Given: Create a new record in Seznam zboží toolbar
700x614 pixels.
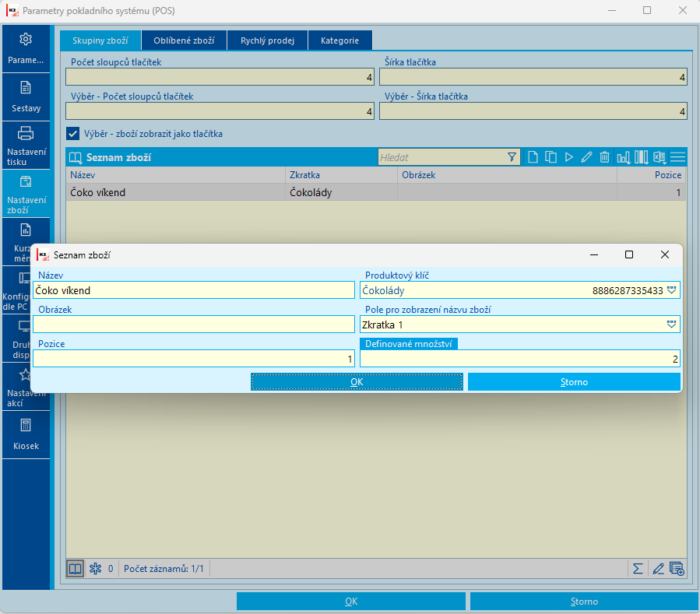Looking at the screenshot, I should [x=533, y=157].
